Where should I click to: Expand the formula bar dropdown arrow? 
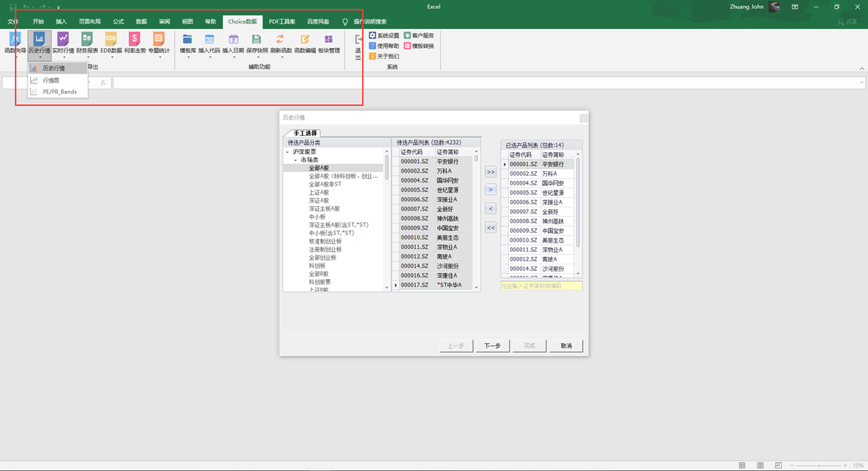861,83
